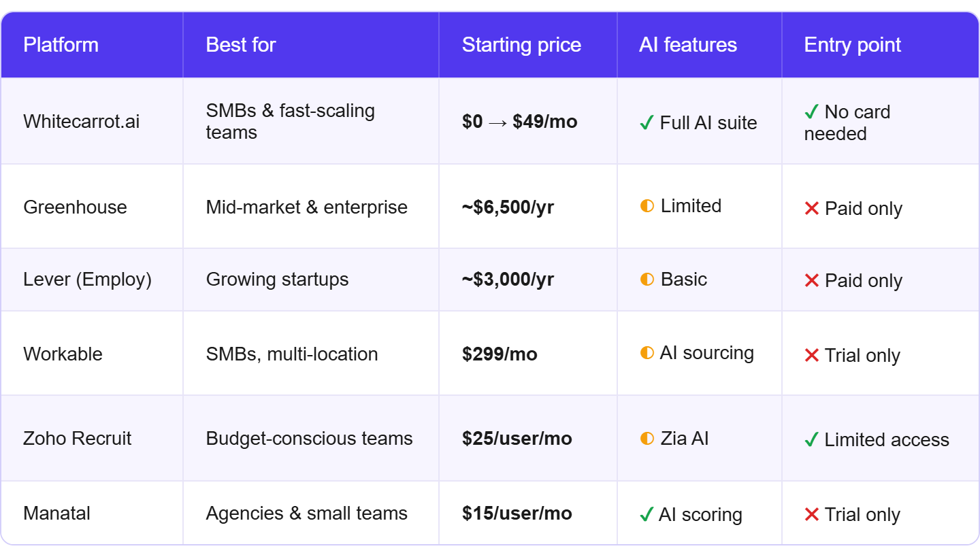Click the green checkmark next to Limited access
This screenshot has height=555, width=980.
(811, 440)
